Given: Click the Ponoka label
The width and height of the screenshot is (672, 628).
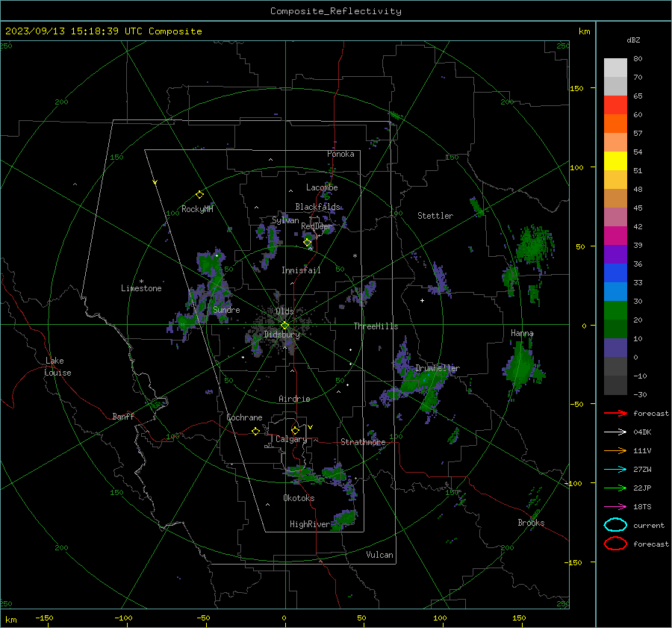Looking at the screenshot, I should tap(340, 154).
